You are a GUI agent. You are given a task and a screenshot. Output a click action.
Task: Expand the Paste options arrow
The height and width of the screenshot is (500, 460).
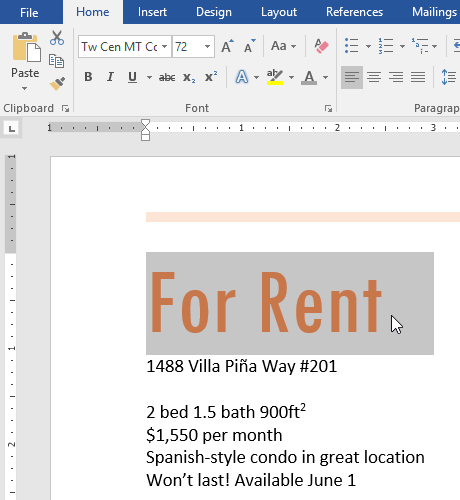[x=24, y=89]
